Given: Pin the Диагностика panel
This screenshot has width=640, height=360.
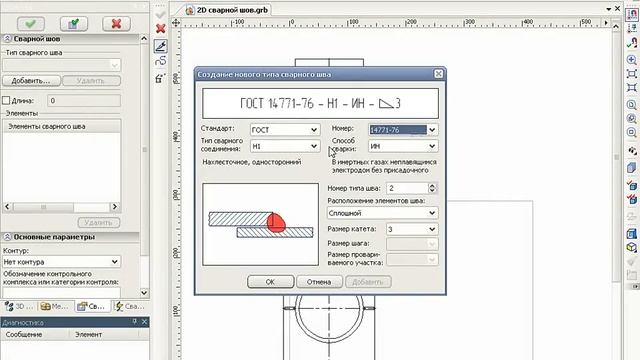Looking at the screenshot, I should coord(135,322).
